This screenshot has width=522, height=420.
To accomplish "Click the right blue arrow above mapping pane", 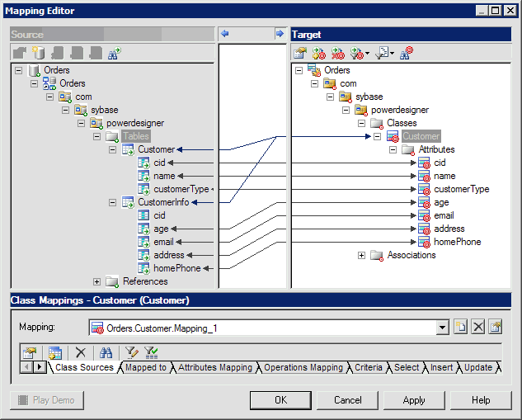I will pos(280,33).
